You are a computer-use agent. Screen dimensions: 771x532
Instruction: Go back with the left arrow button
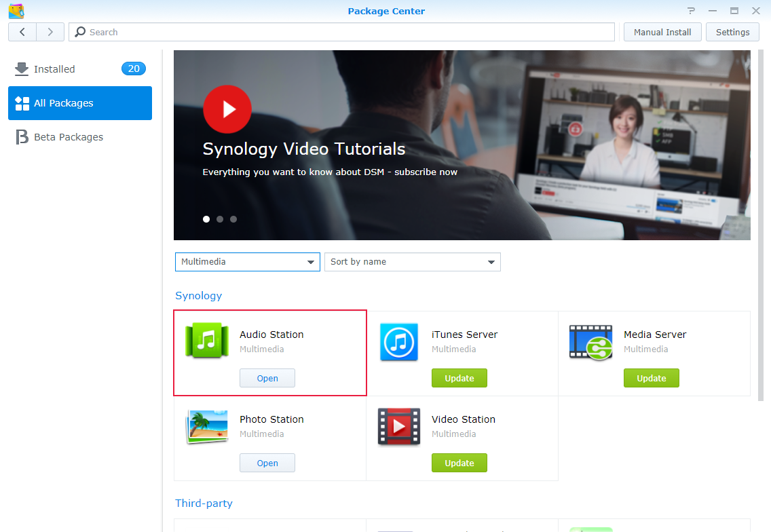[x=22, y=32]
